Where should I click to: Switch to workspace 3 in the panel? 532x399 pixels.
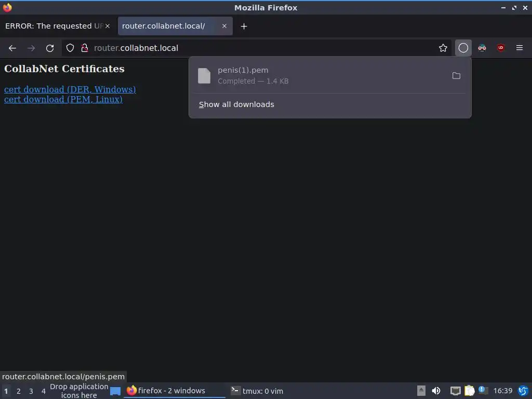[x=31, y=391]
